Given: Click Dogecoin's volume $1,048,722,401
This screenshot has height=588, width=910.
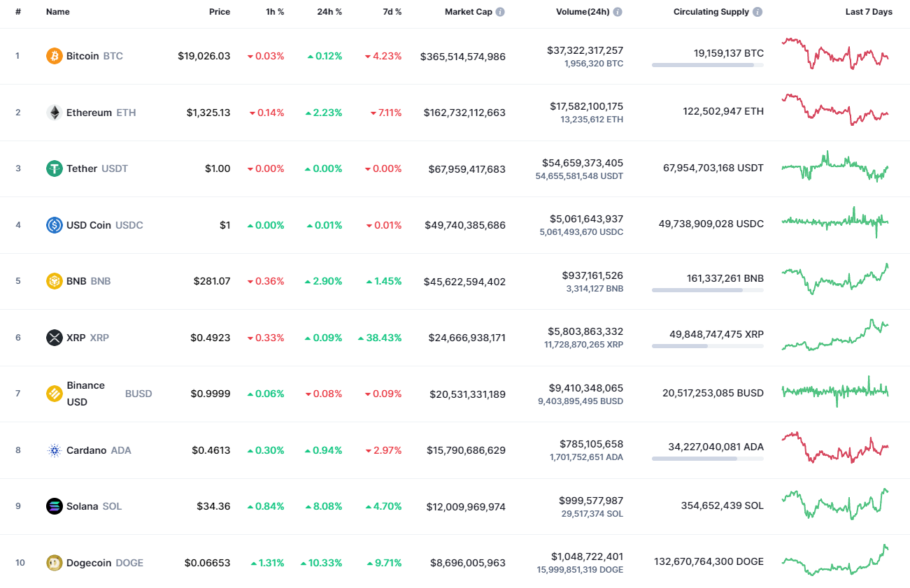Looking at the screenshot, I should [x=587, y=557].
